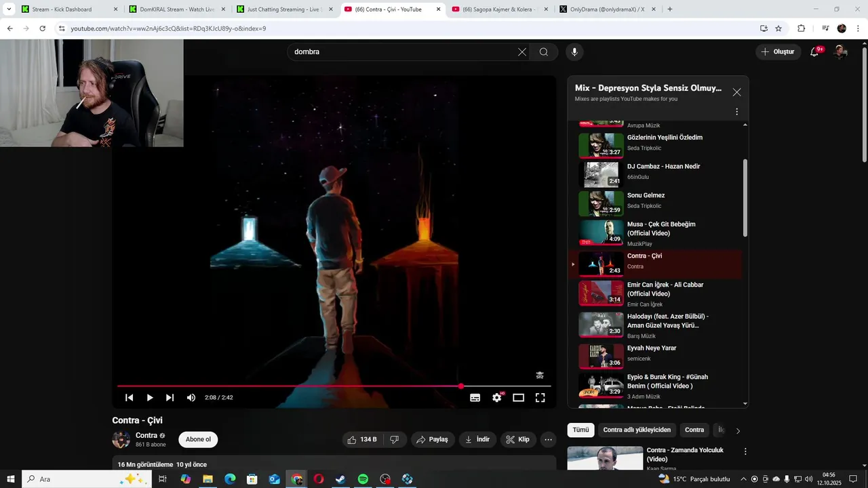Open Steam from taskbar
The width and height of the screenshot is (868, 488).
tap(340, 479)
